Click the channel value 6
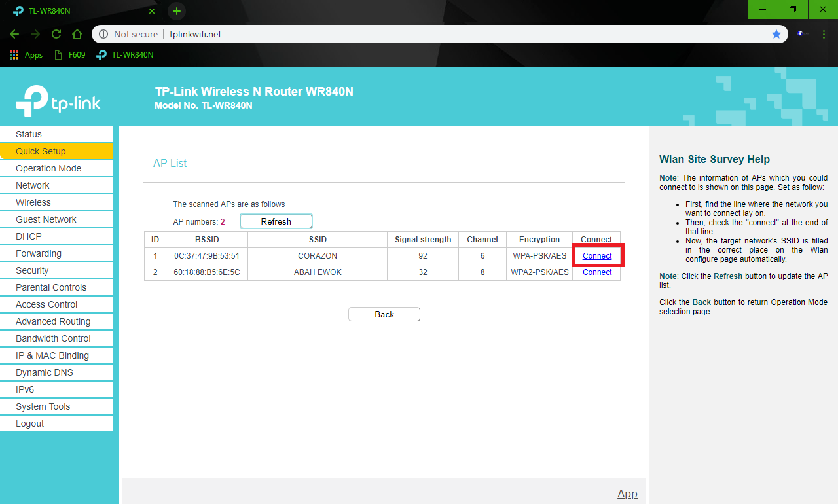Image resolution: width=838 pixels, height=504 pixels. pos(483,256)
